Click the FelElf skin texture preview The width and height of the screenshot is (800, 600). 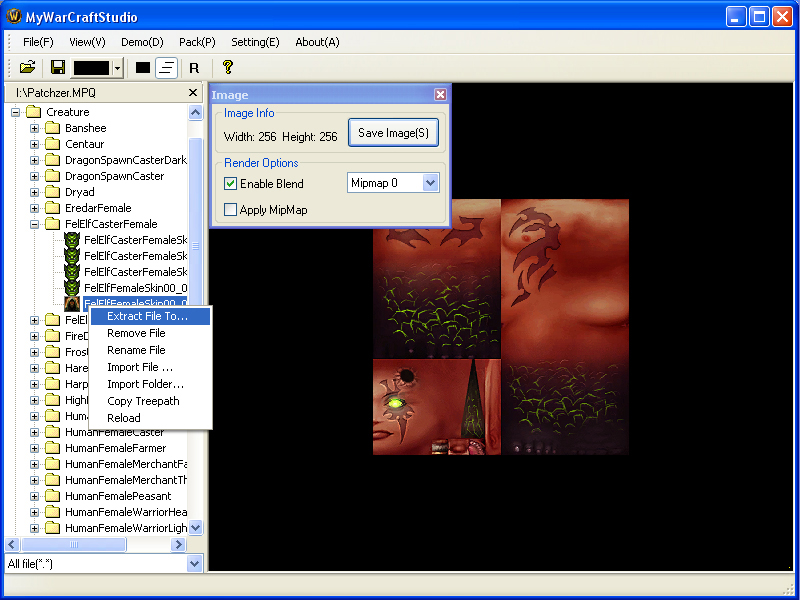tap(501, 327)
